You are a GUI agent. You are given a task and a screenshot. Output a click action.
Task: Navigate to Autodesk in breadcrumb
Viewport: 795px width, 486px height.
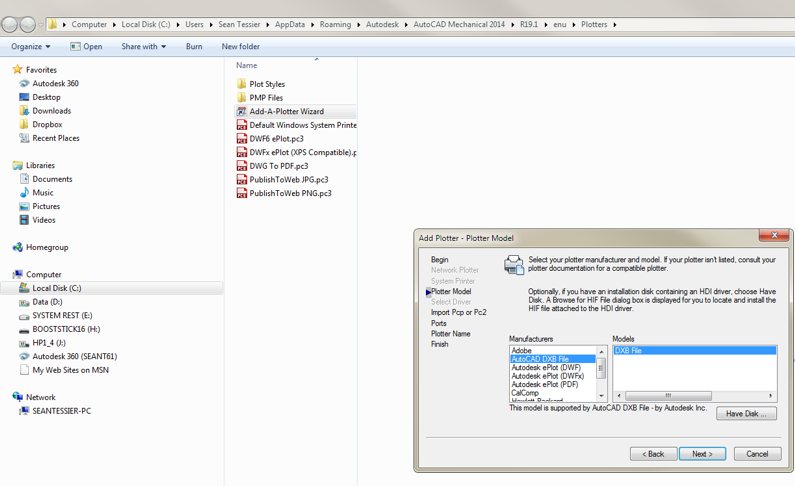click(x=382, y=24)
